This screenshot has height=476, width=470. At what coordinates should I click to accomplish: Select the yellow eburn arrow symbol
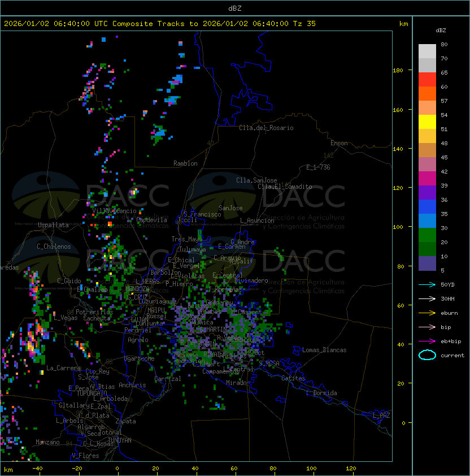(x=427, y=313)
